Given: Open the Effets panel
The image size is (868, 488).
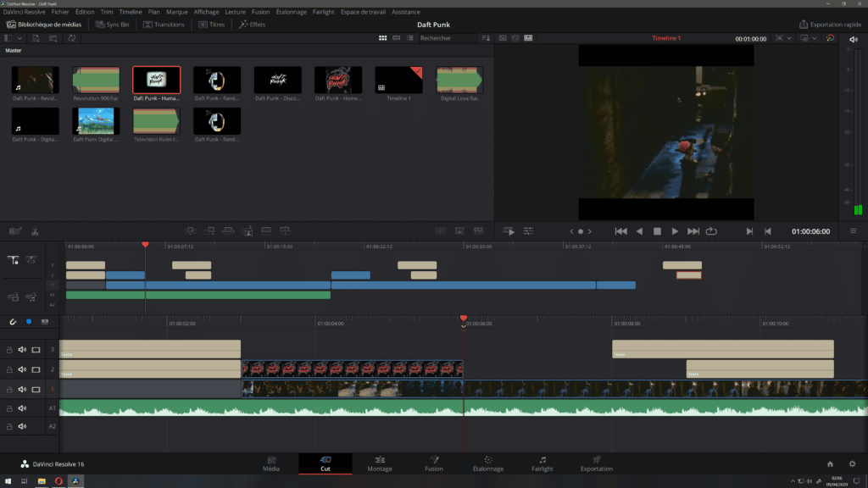Looking at the screenshot, I should pos(253,25).
